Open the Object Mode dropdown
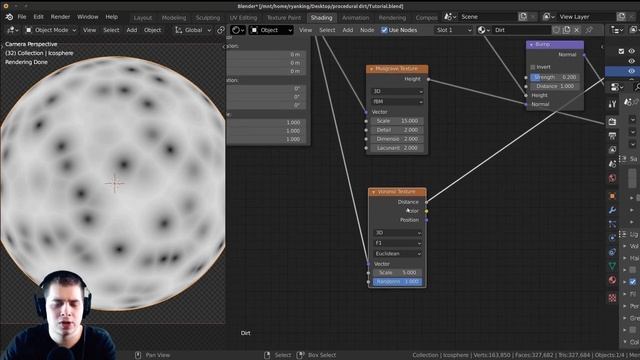The height and width of the screenshot is (360, 640). point(51,30)
